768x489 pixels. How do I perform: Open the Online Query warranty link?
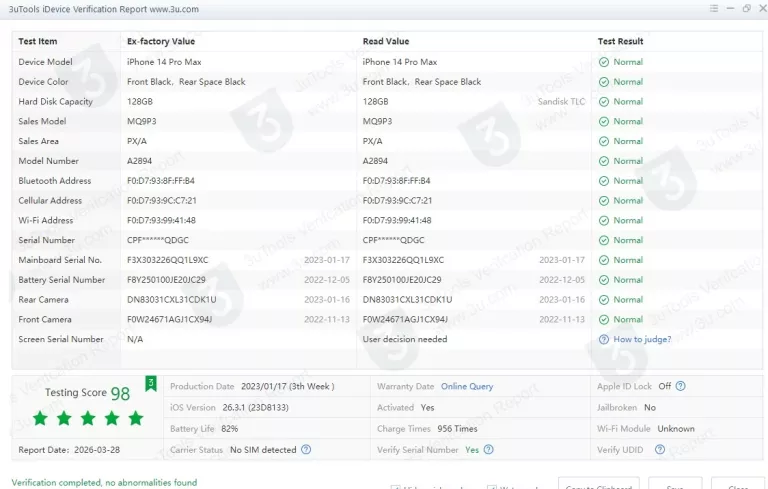tap(467, 386)
